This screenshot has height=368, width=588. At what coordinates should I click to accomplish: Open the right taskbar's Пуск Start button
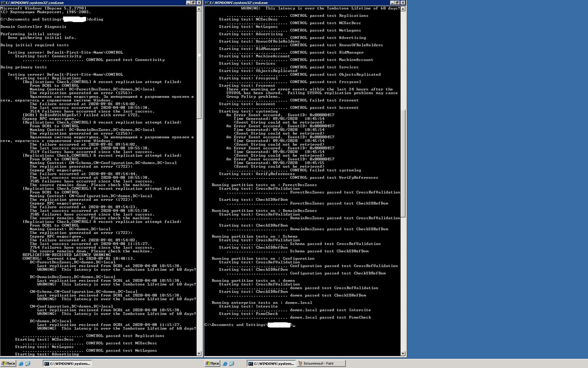pos(212,363)
